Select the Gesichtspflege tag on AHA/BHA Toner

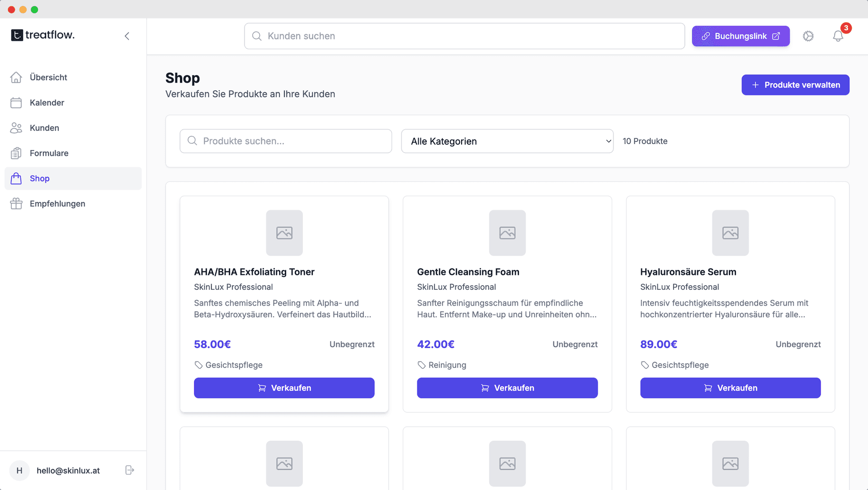(x=228, y=365)
